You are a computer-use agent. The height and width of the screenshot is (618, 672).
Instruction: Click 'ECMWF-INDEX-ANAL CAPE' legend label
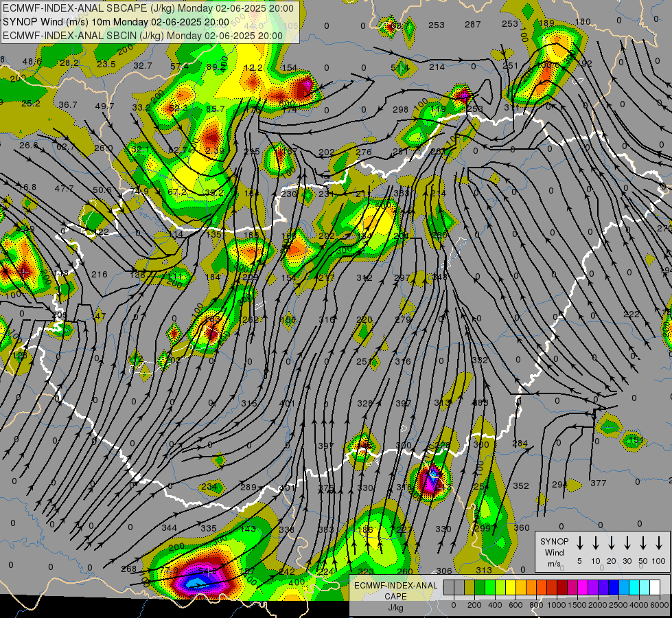(x=395, y=591)
